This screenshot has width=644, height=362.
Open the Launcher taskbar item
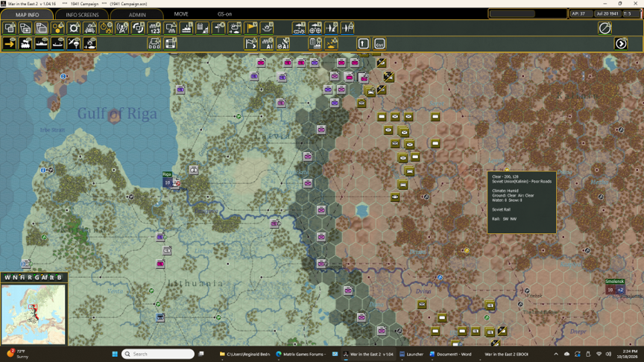(x=411, y=354)
